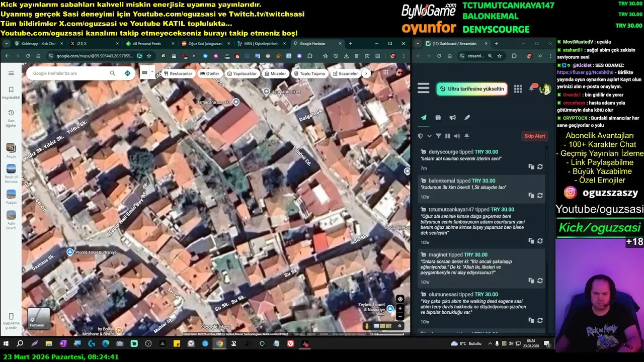Click Ultra tarifesine yükseltin button
The image size is (644, 362).
[x=472, y=89]
